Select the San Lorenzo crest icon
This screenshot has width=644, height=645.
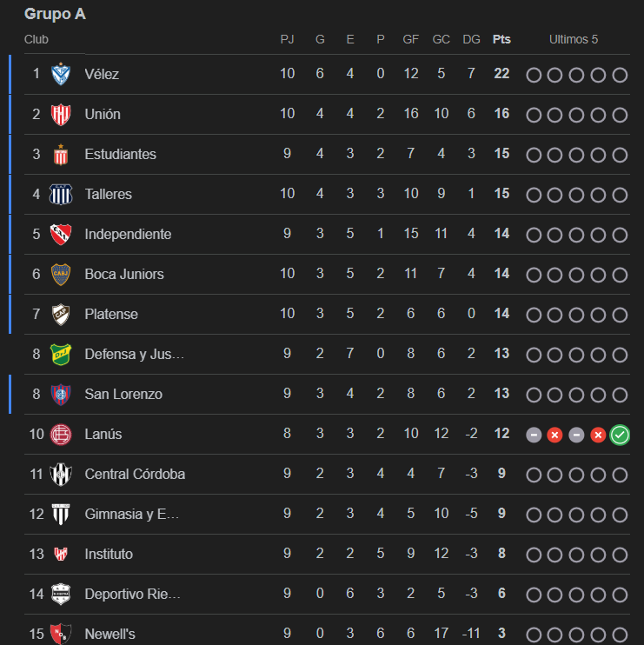tap(61, 394)
